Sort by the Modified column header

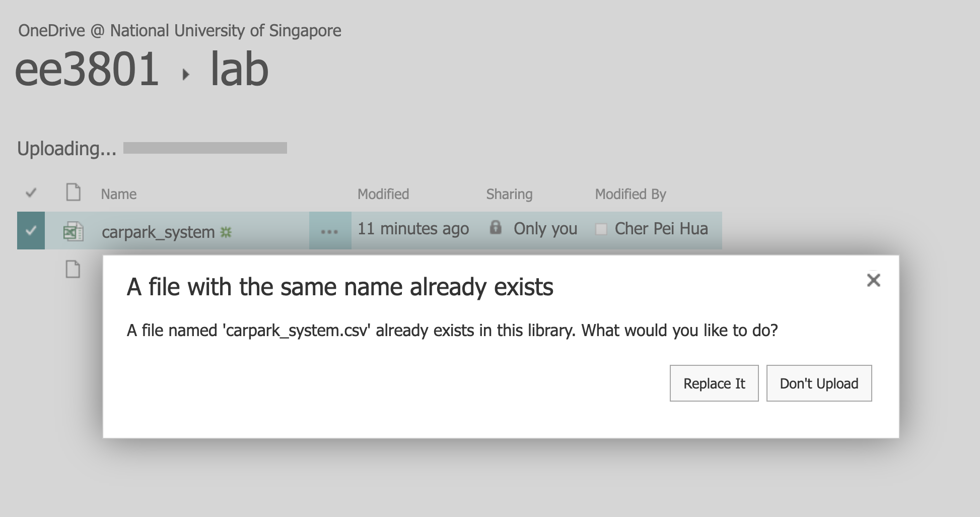click(383, 194)
